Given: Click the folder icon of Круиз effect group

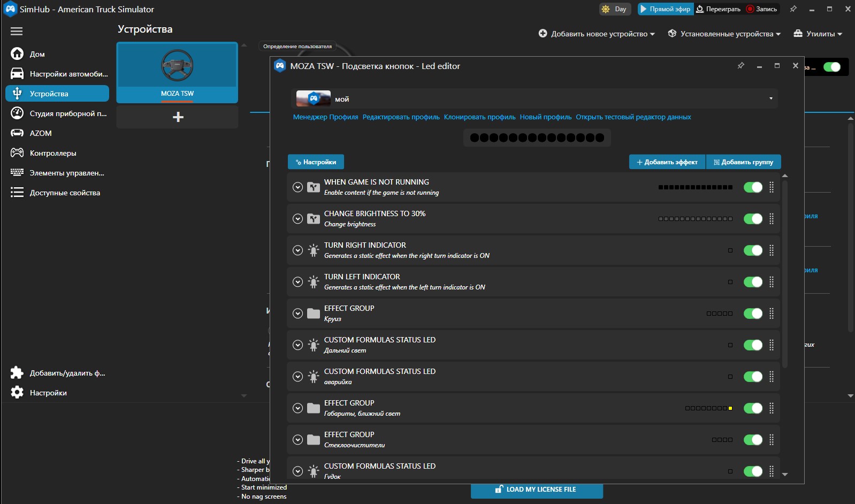Looking at the screenshot, I should point(314,314).
